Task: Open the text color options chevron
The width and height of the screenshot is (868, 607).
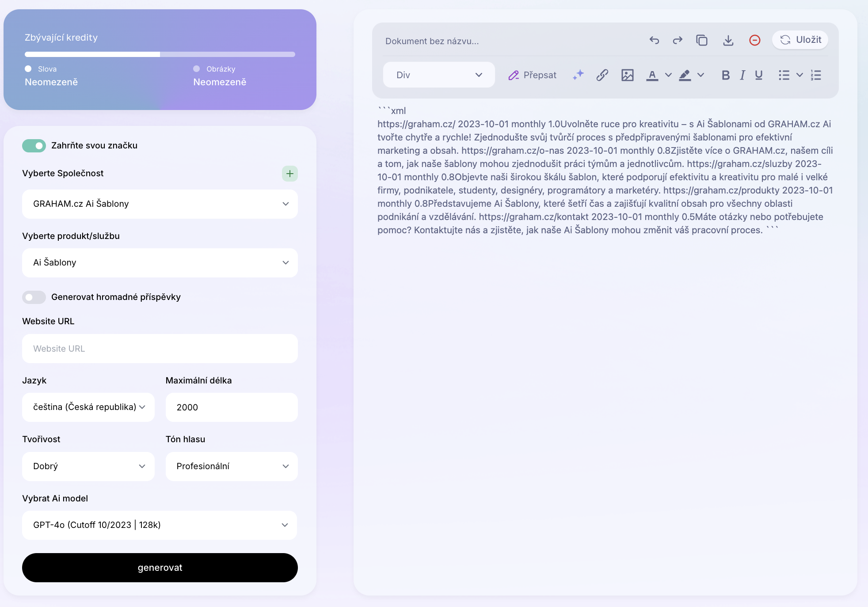Action: (x=668, y=75)
